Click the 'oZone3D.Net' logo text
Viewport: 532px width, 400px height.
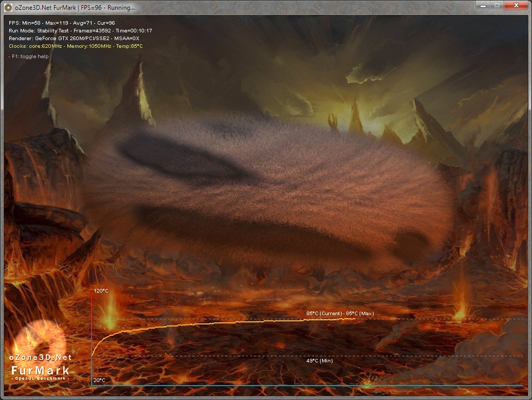click(x=40, y=357)
